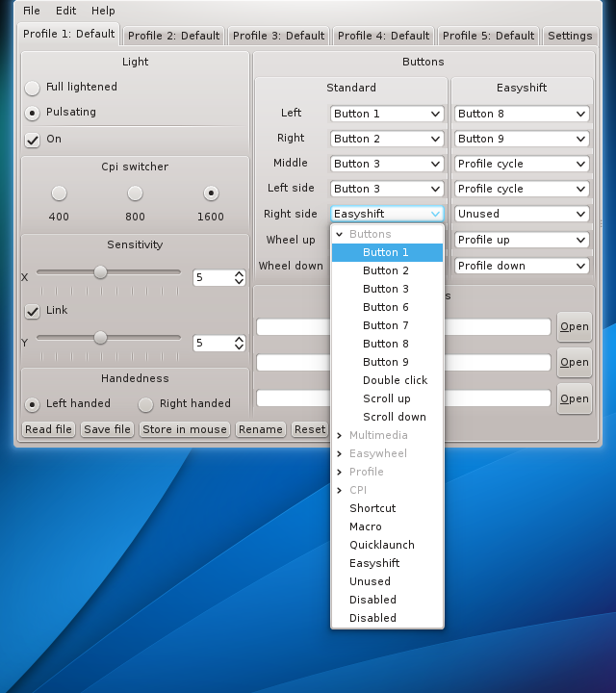Switch to the Settings tab

[x=570, y=36]
